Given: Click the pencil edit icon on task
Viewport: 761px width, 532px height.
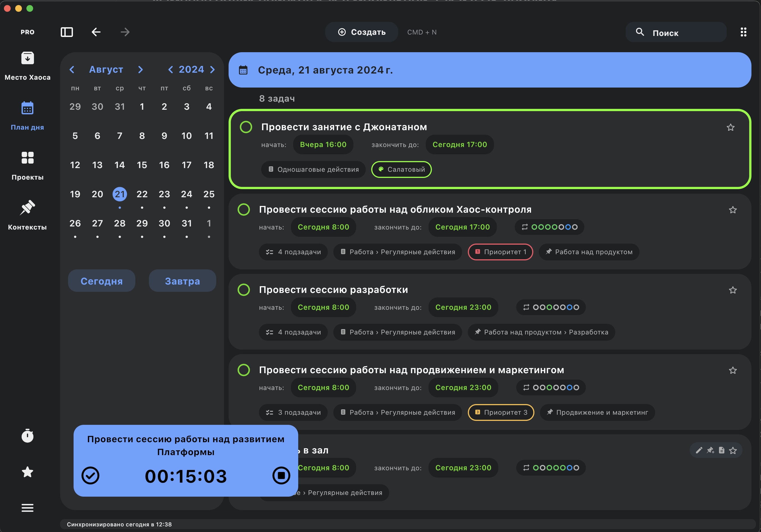Looking at the screenshot, I should [x=699, y=450].
